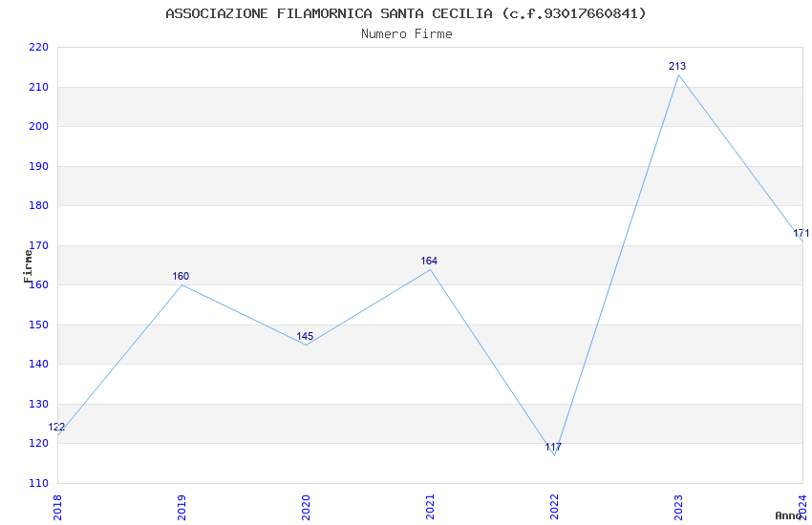Image resolution: width=812 pixels, height=525 pixels.
Task: Click the x-axis year 2022
Action: point(554,508)
